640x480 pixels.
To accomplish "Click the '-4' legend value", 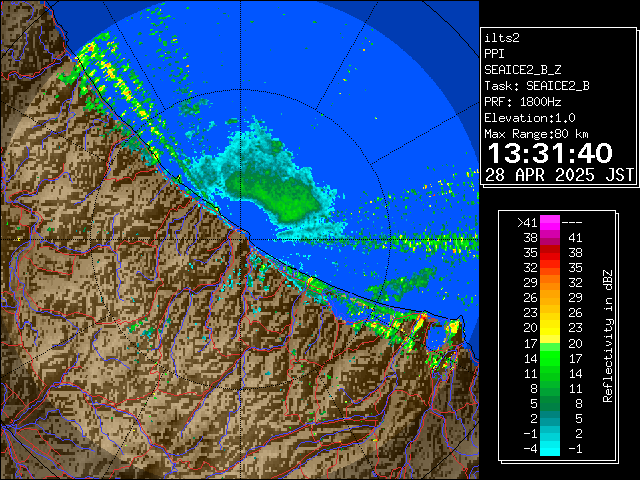I will [x=531, y=449].
